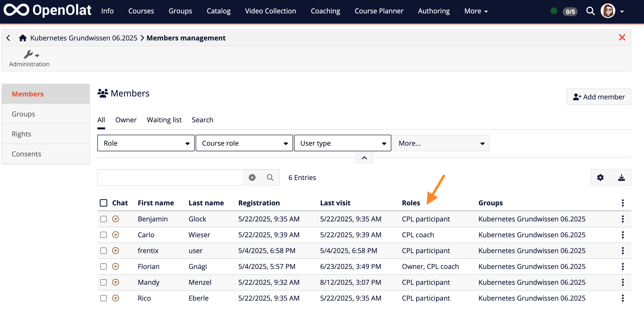Click the breadcrumb back arrow
The height and width of the screenshot is (324, 644).
pos(8,38)
